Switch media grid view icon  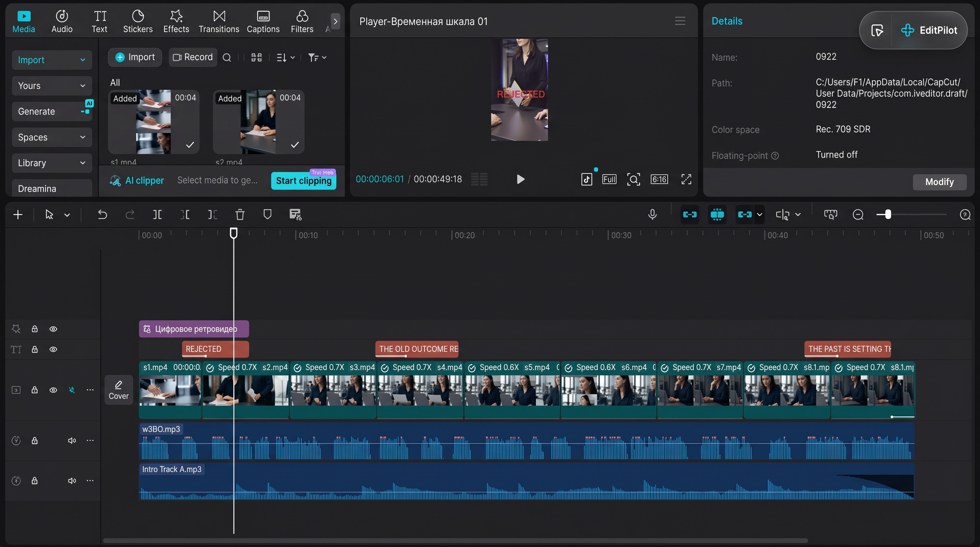[256, 57]
